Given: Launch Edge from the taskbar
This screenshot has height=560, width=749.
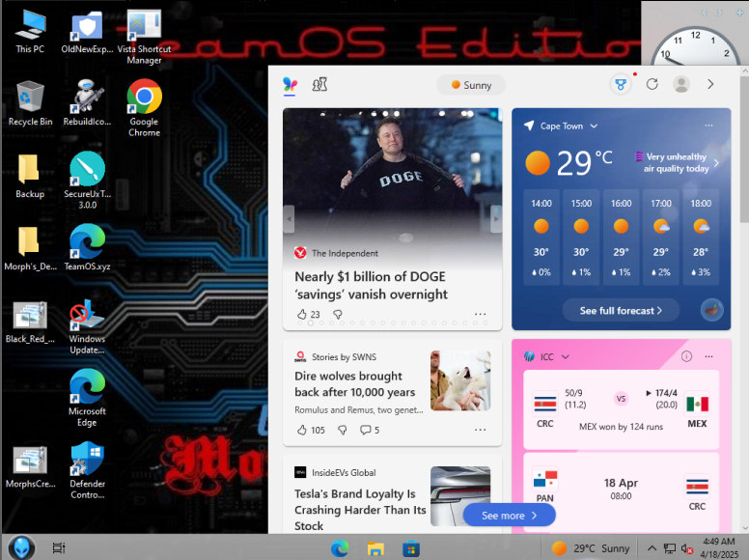Looking at the screenshot, I should coord(340,548).
